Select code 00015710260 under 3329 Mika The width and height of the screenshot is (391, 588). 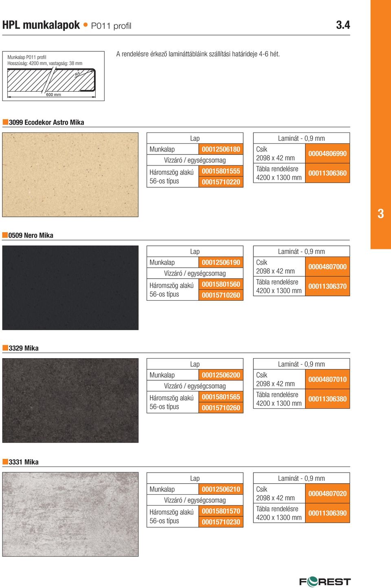[x=221, y=408]
